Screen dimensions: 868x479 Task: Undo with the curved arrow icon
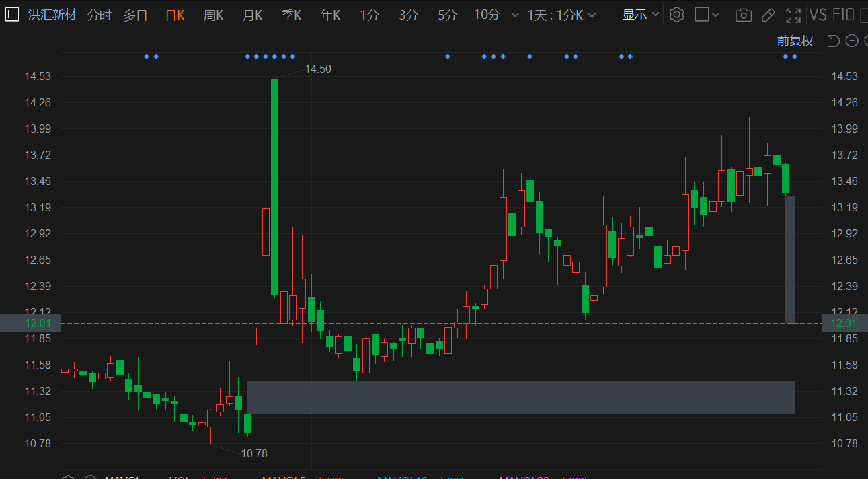(x=833, y=41)
